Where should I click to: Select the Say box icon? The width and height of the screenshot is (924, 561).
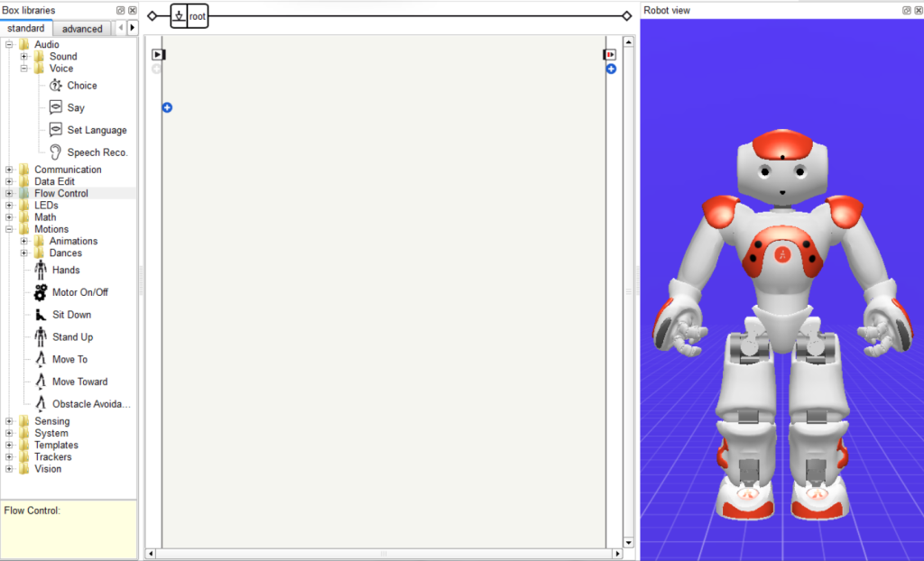[56, 107]
